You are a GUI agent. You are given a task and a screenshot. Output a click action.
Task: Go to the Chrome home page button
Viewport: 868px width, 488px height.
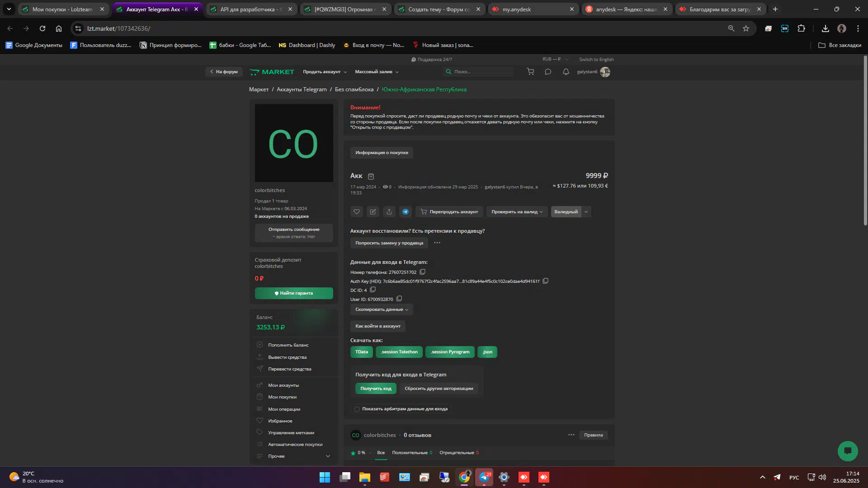59,28
